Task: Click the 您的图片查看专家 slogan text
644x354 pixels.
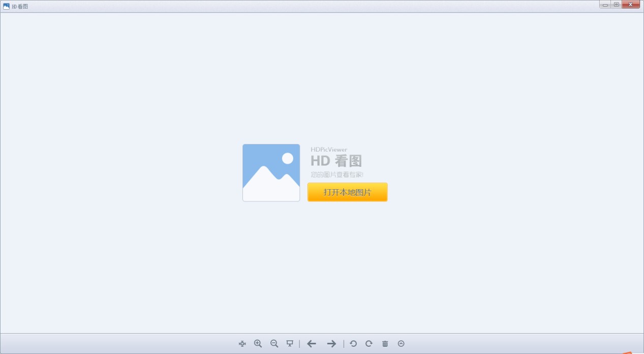Action: coord(337,175)
